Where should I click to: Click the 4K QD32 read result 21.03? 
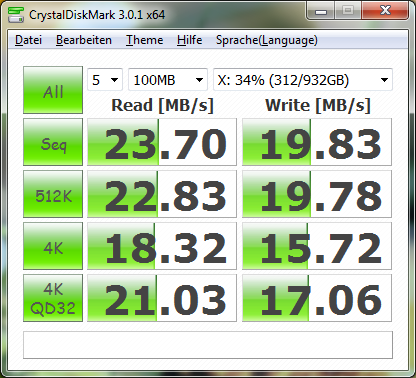tap(162, 298)
